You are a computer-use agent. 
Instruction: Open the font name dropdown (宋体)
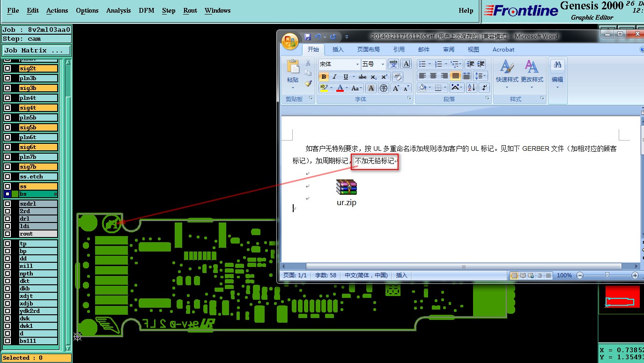click(357, 64)
